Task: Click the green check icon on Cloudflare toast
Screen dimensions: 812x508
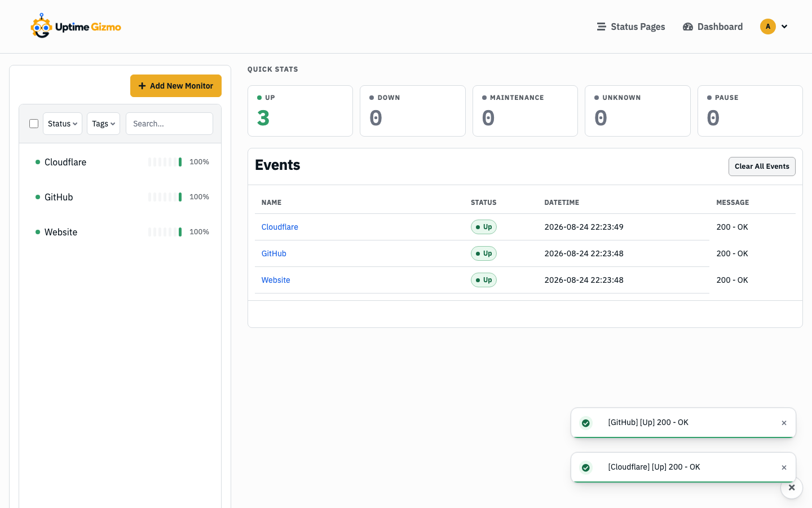Action: pos(586,467)
